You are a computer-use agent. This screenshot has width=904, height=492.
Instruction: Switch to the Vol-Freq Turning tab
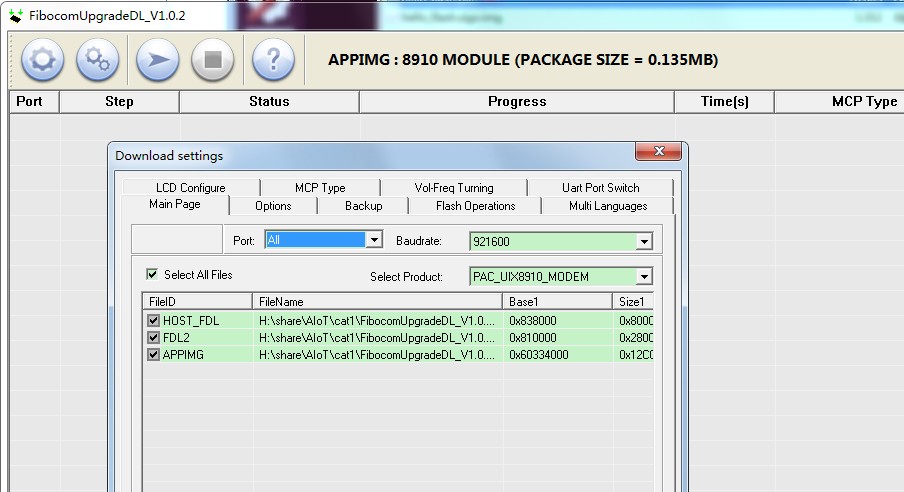(x=454, y=187)
